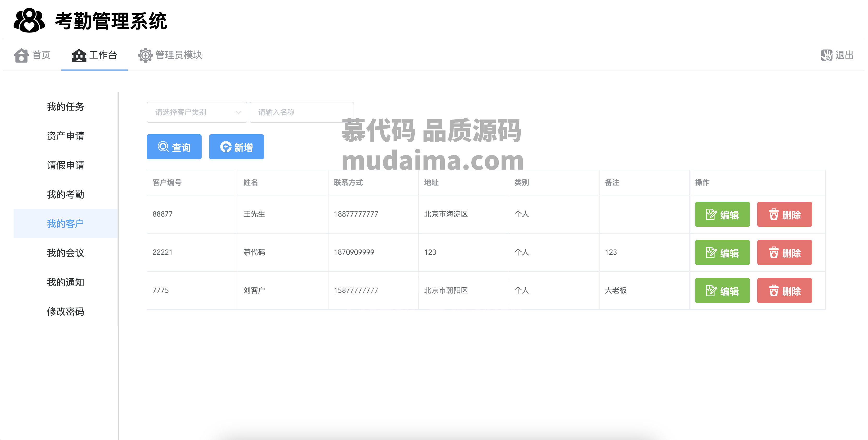Open 我的任务 in the sidebar
Screen dimensions: 868x440
pos(66,107)
